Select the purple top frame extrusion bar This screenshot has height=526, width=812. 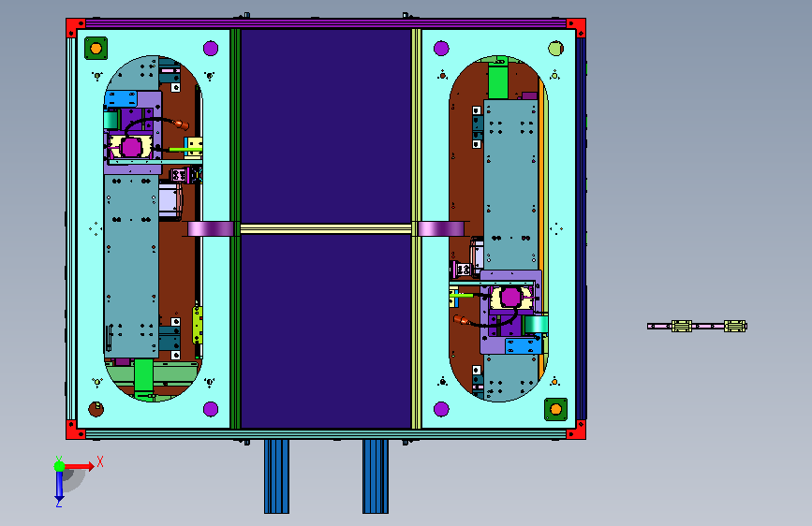[x=326, y=23]
